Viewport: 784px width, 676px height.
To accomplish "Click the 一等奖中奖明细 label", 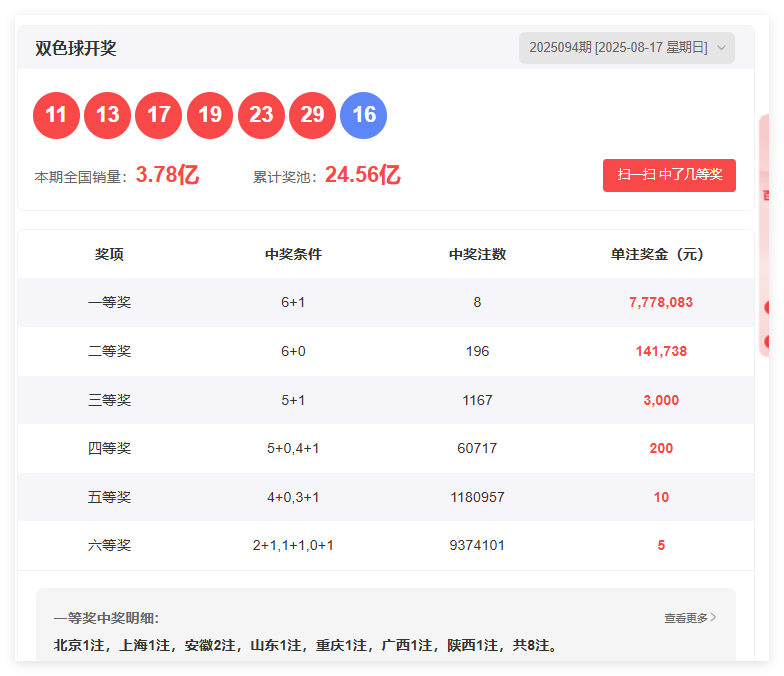I will [106, 618].
